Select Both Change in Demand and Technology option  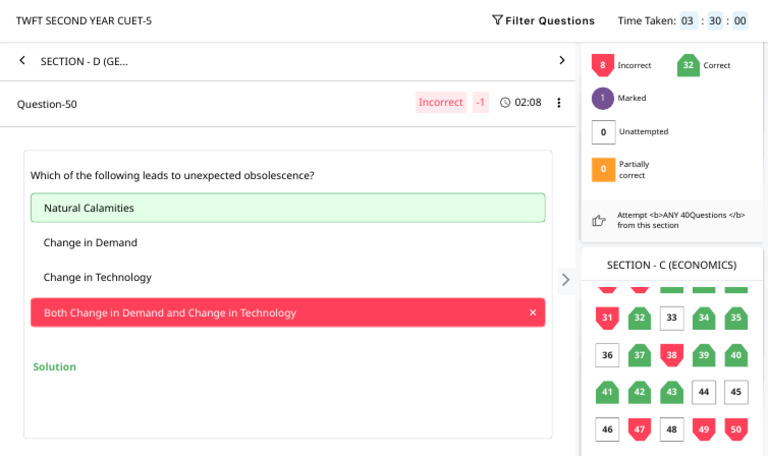click(x=288, y=312)
